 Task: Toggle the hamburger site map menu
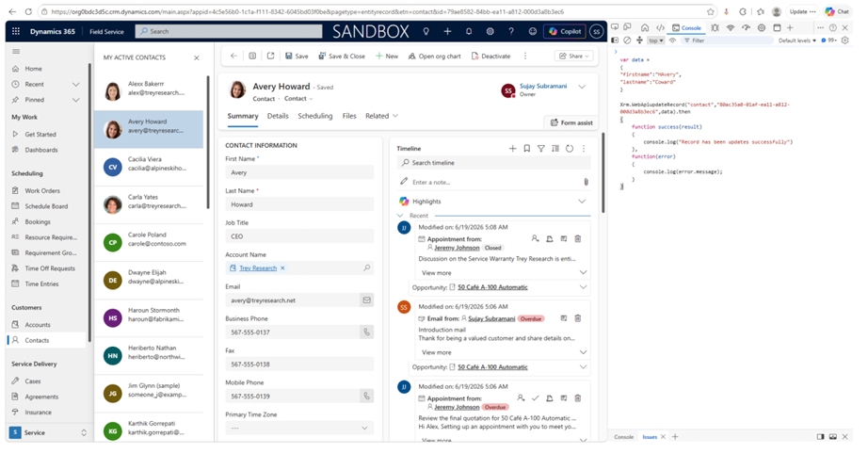[x=16, y=52]
